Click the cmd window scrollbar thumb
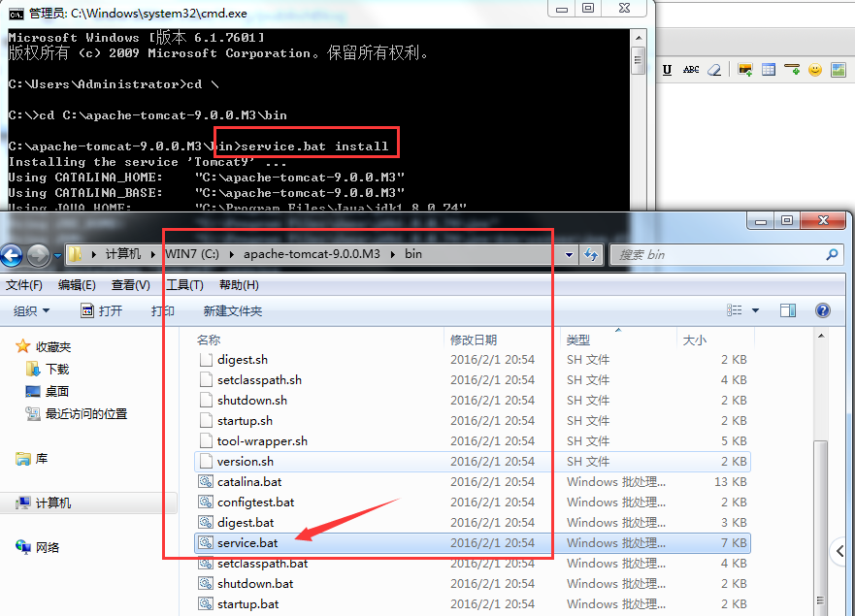This screenshot has width=855, height=616. click(638, 60)
